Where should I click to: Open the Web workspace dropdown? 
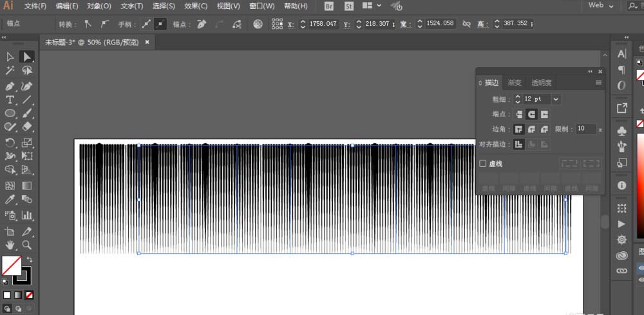click(x=601, y=5)
